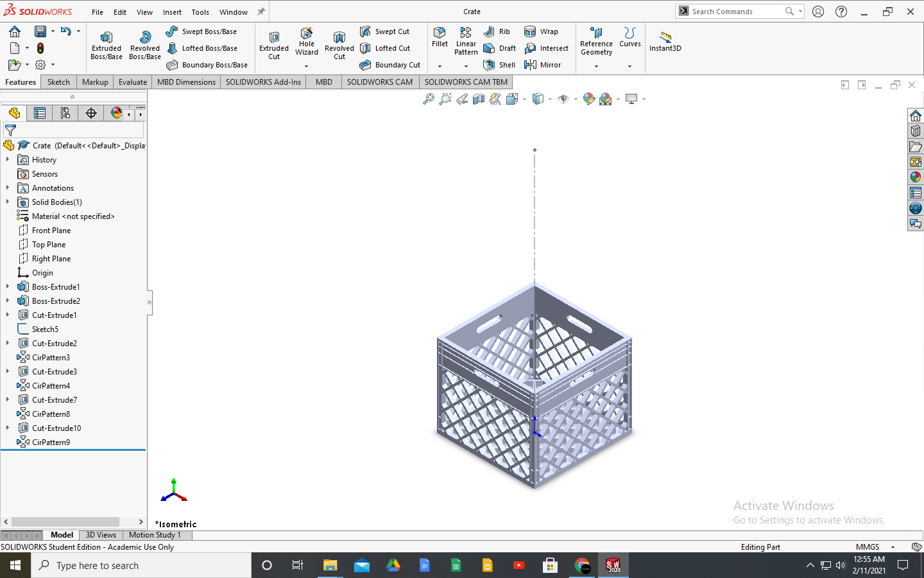Select Sketch5 in feature tree
924x578 pixels.
pyautogui.click(x=45, y=329)
